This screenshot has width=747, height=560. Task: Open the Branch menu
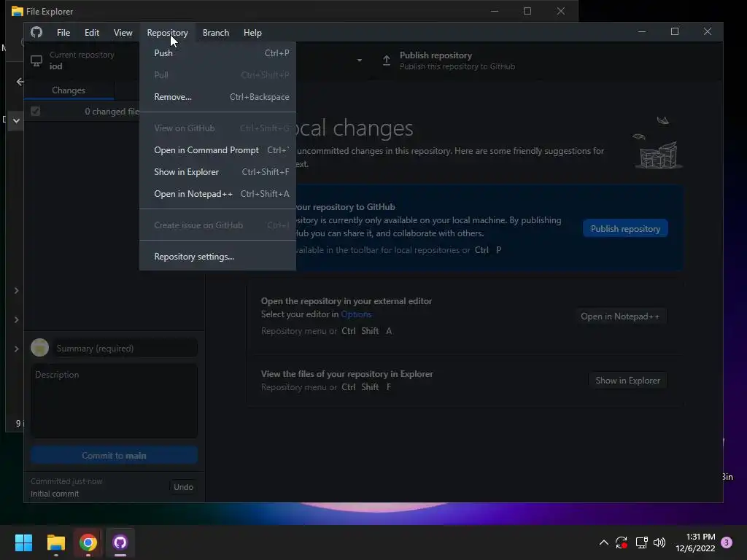pyautogui.click(x=216, y=32)
